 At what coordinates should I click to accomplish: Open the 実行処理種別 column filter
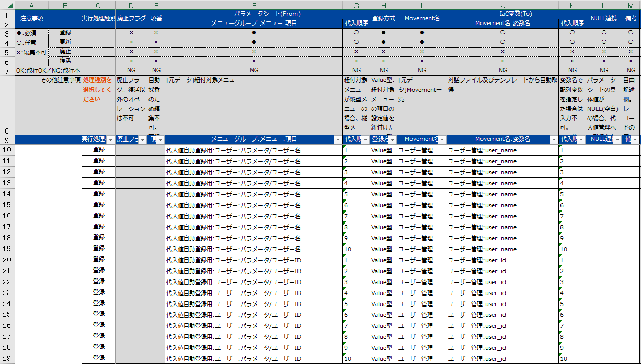(x=111, y=139)
